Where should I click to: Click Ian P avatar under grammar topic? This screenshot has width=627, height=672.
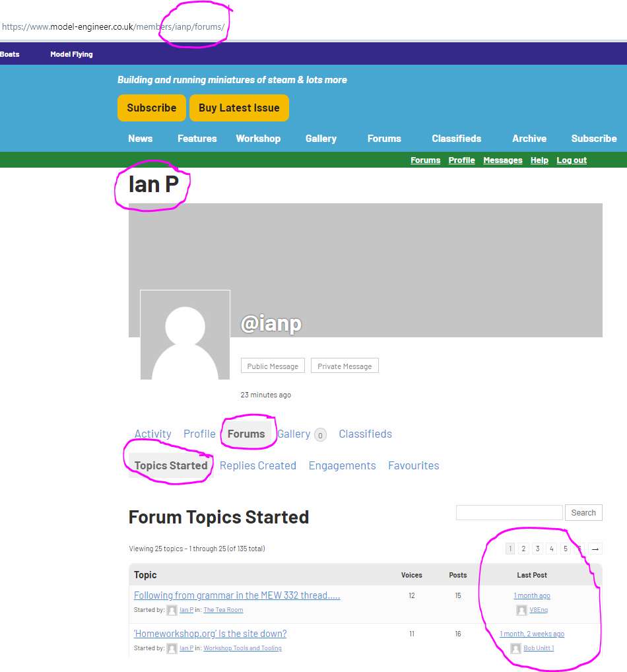click(172, 610)
